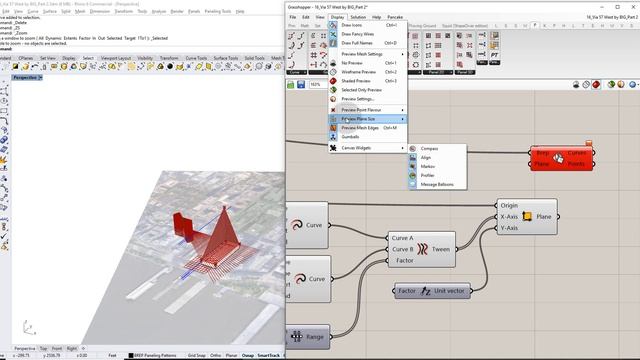Toggle Selected Only Preview option

(x=368, y=90)
